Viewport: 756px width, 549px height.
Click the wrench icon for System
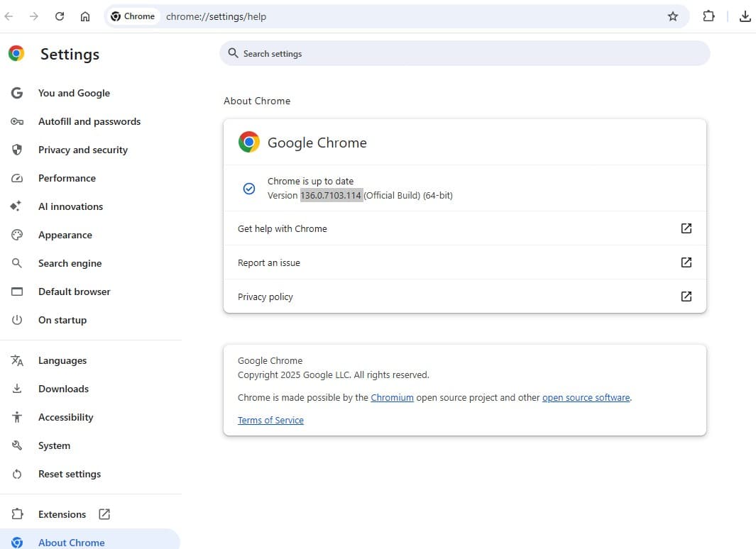pos(17,445)
